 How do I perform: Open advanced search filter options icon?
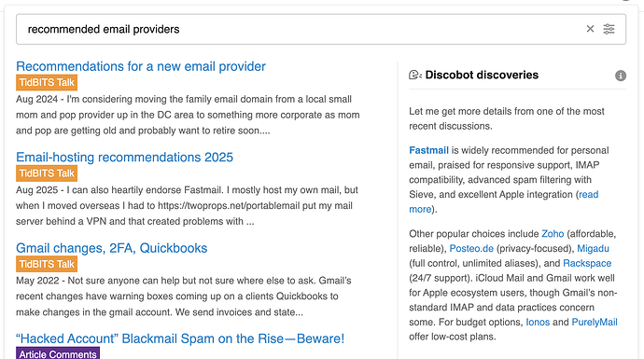[609, 29]
